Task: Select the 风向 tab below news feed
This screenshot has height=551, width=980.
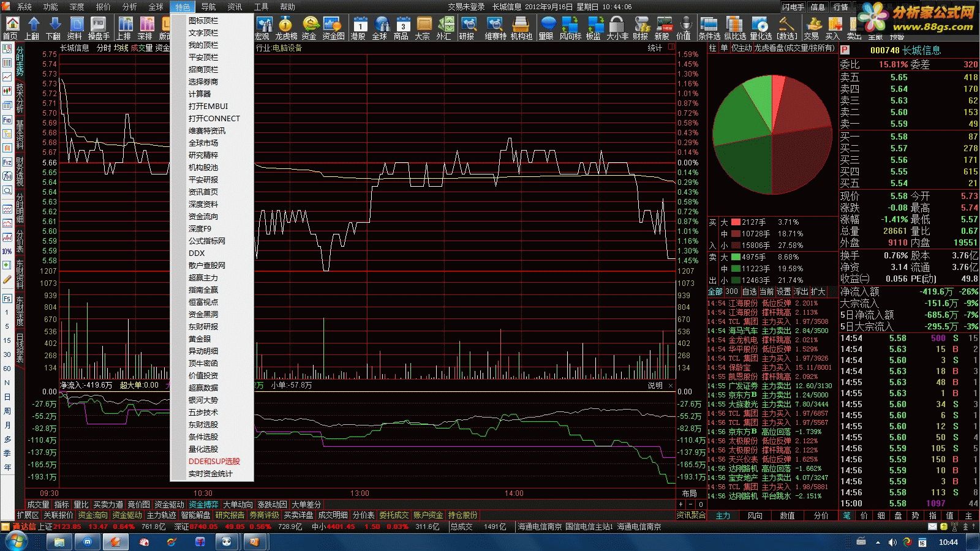Action: (755, 515)
